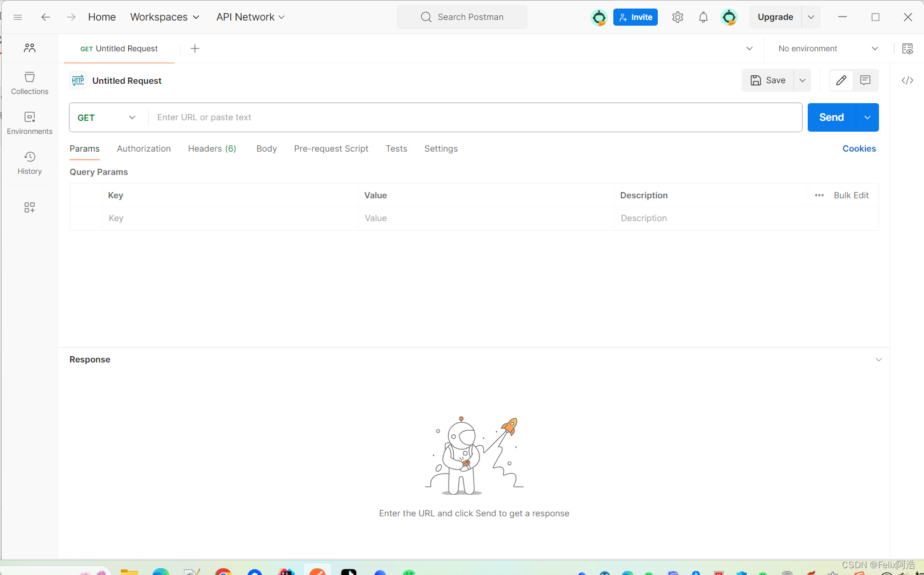This screenshot has width=924, height=575.
Task: Open the Save options dropdown arrow
Action: click(x=803, y=80)
